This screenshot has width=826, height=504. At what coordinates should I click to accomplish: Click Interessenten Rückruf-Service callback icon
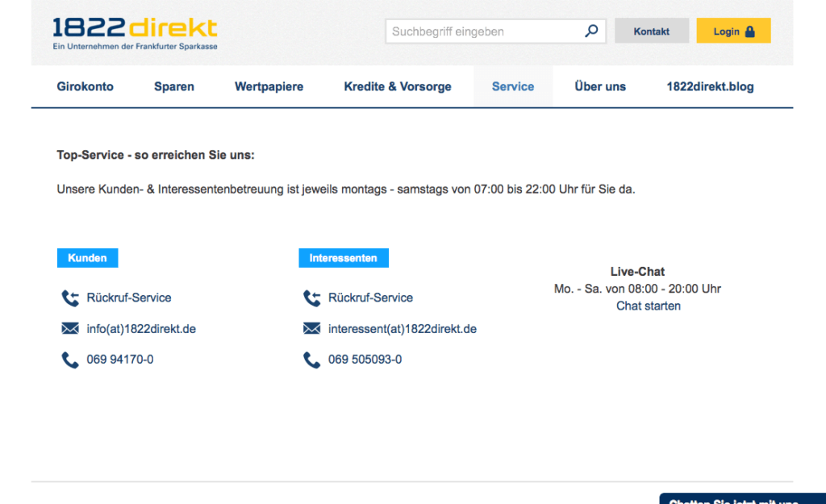(312, 298)
